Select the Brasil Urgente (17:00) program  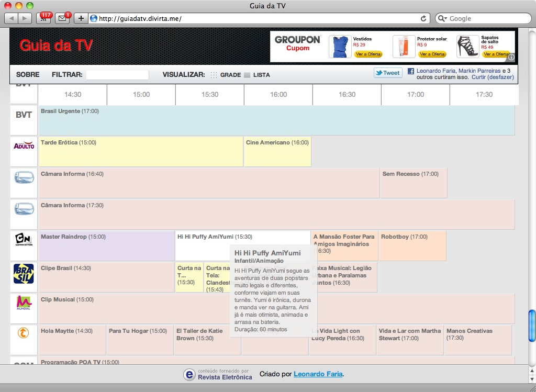(x=277, y=120)
